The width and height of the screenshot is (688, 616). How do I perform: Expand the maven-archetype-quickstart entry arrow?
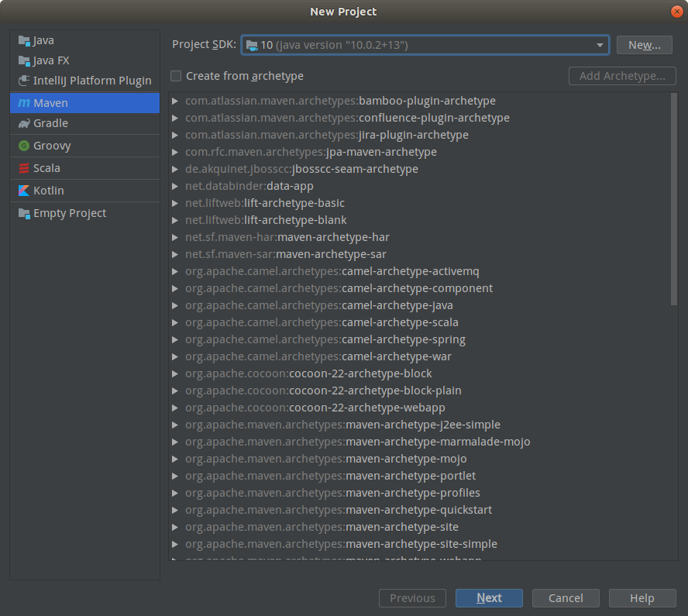tap(176, 510)
